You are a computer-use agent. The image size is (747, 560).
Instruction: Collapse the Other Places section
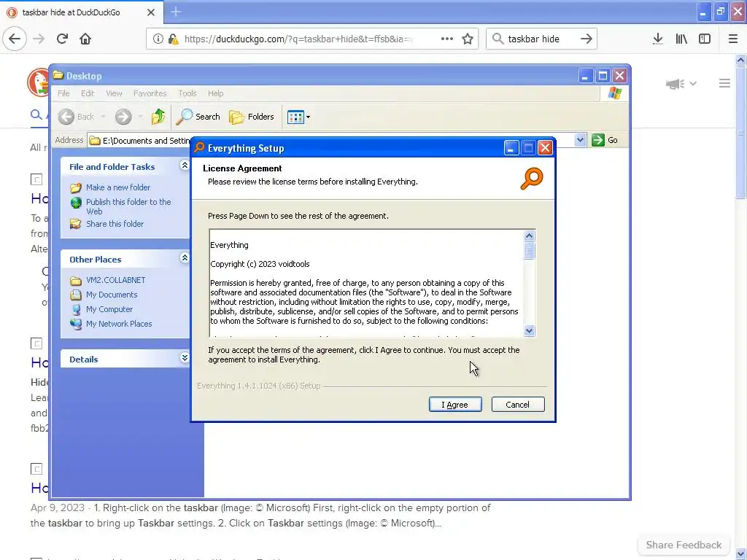point(185,258)
